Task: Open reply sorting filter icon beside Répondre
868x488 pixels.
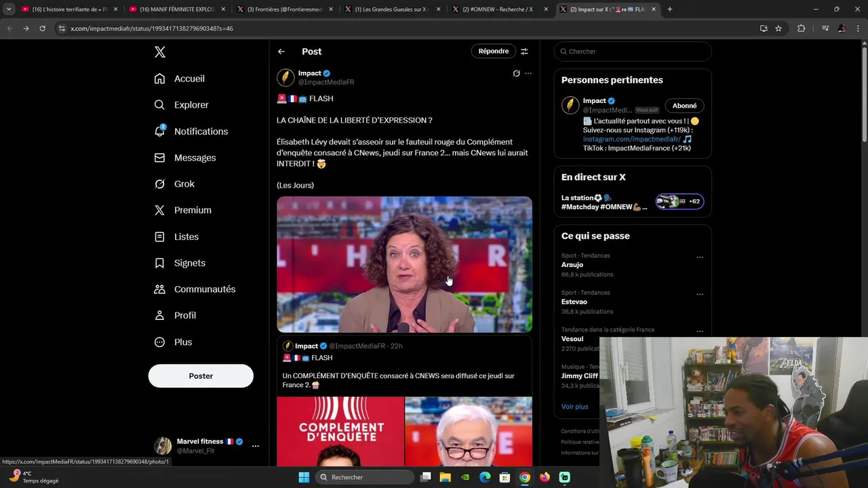Action: coord(524,52)
